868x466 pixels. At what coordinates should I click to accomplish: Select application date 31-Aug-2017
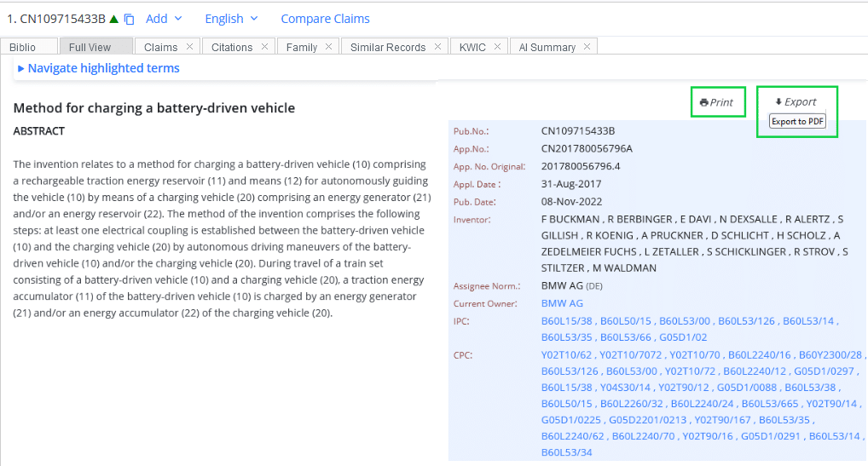coord(570,184)
